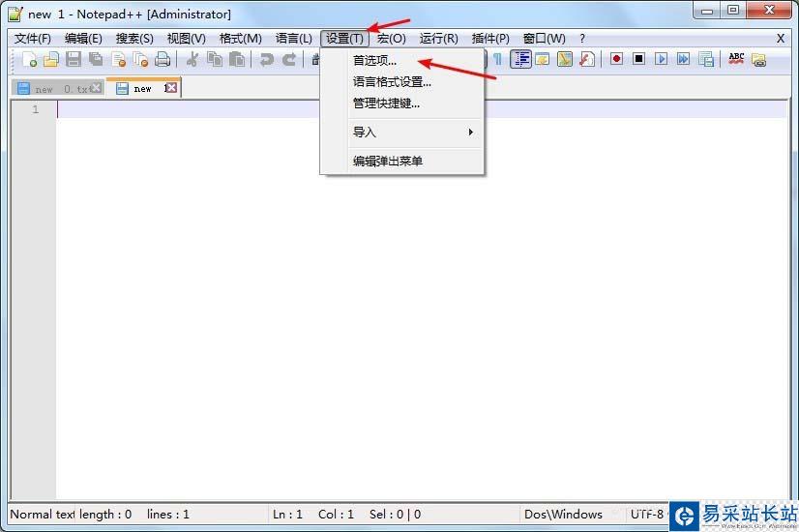This screenshot has height=532, width=799.
Task: Open the 视图(V) menu
Action: (187, 39)
